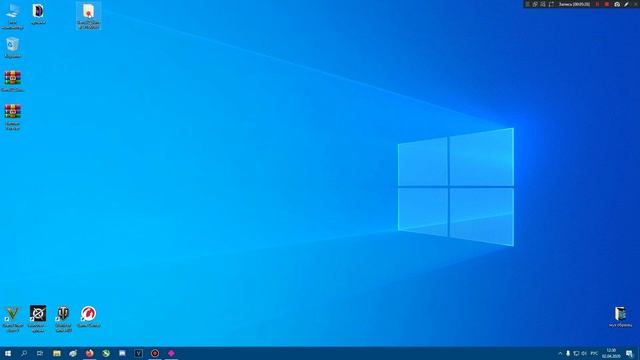
Task: Open Task View from the taskbar
Action: coord(40,353)
